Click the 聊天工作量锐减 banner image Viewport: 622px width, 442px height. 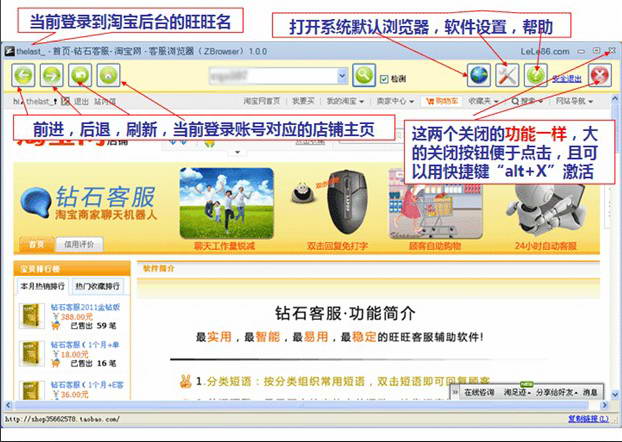[x=227, y=203]
